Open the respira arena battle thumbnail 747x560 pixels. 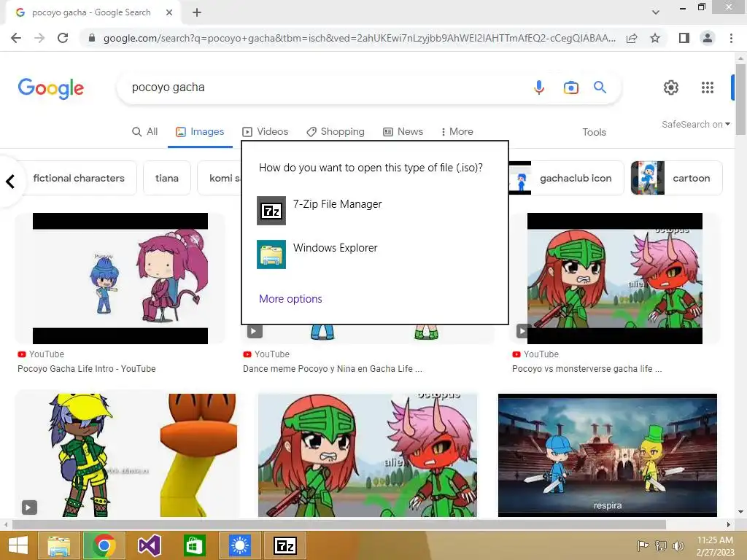(x=608, y=455)
